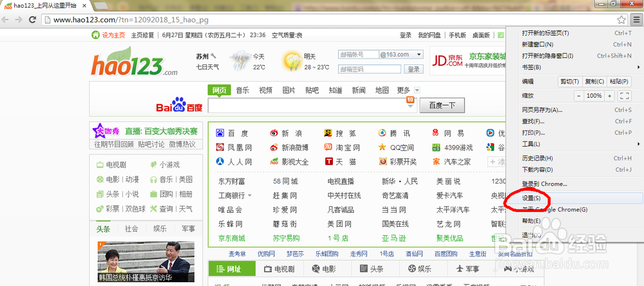644x286 pixels.
Task: Click the 邮箱密码 password field
Action: pyautogui.click(x=369, y=70)
